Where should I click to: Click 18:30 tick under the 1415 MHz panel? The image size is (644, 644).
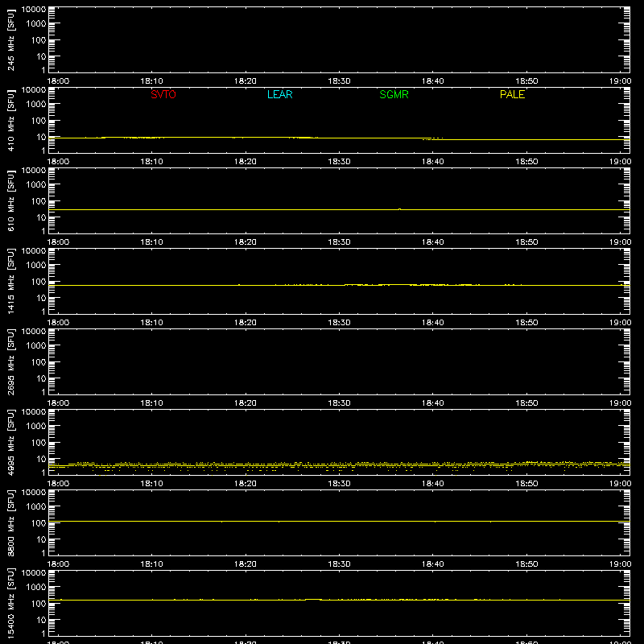tap(339, 323)
